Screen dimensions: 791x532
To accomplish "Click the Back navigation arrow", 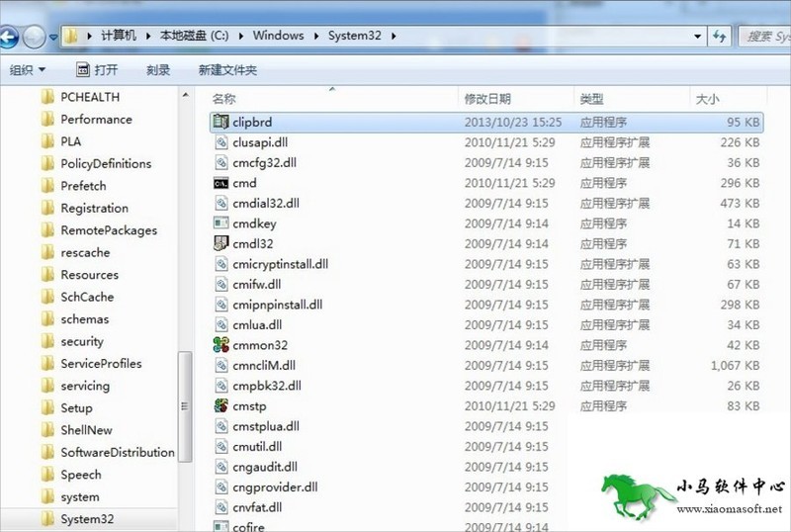I will (9, 37).
